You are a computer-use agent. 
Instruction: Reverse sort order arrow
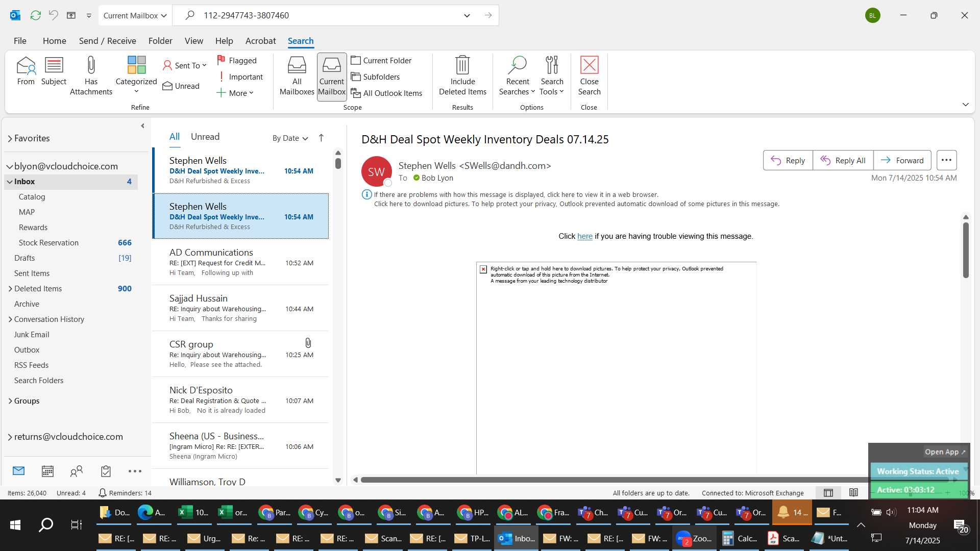tap(321, 138)
